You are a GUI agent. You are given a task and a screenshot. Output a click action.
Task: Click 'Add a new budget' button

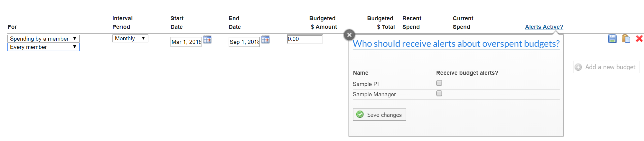pyautogui.click(x=607, y=67)
